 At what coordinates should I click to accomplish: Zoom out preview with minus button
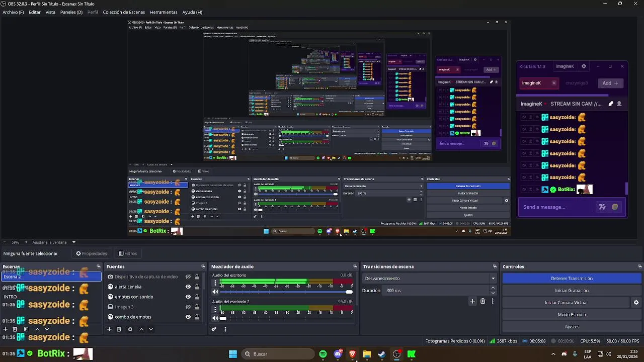click(5, 242)
